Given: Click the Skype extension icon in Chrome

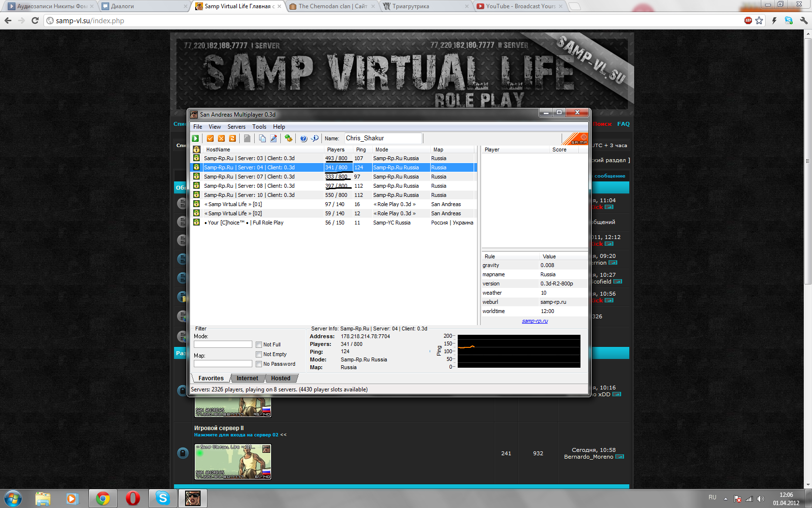Looking at the screenshot, I should 789,20.
